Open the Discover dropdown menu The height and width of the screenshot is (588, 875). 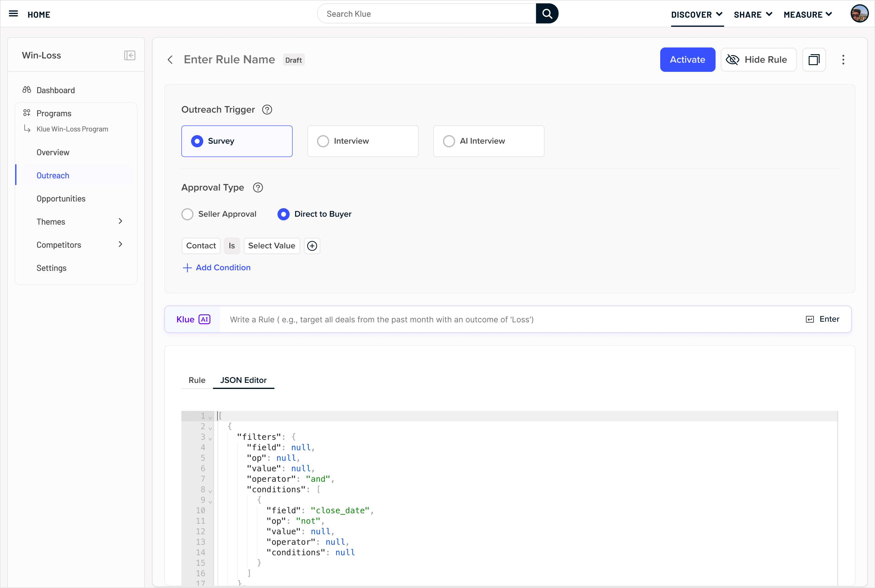[696, 15]
